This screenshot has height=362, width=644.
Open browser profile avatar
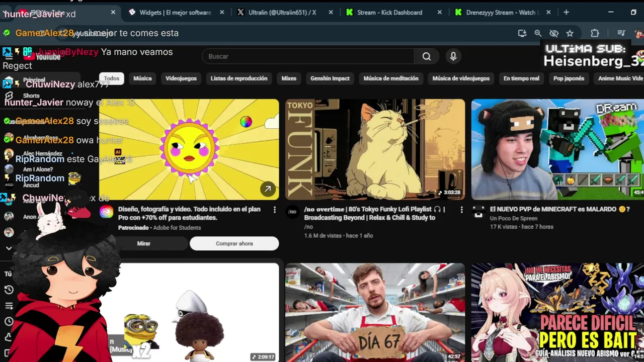(x=639, y=34)
